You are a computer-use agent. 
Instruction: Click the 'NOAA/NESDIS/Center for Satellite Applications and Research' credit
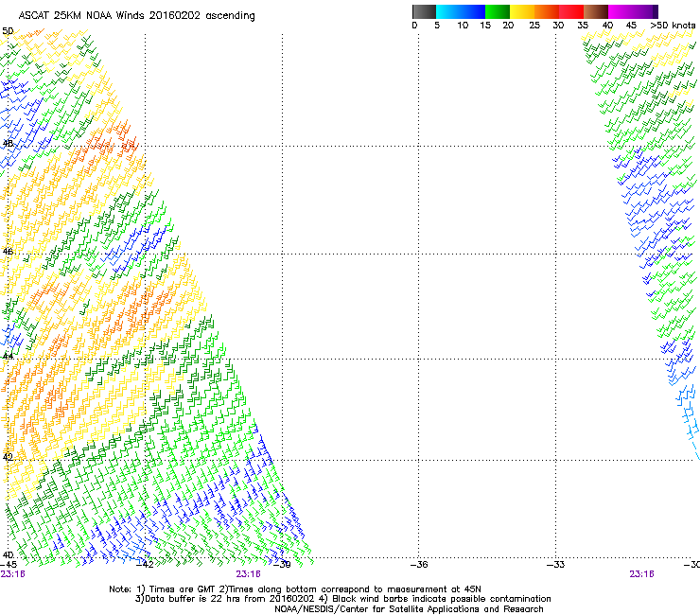pyautogui.click(x=409, y=609)
